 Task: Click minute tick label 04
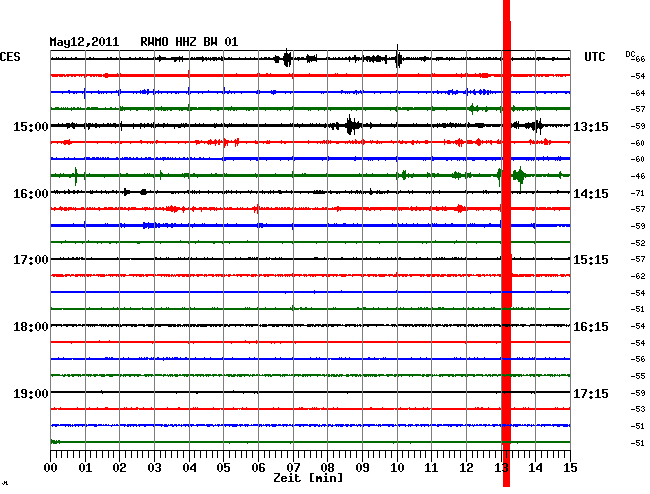pyautogui.click(x=189, y=468)
